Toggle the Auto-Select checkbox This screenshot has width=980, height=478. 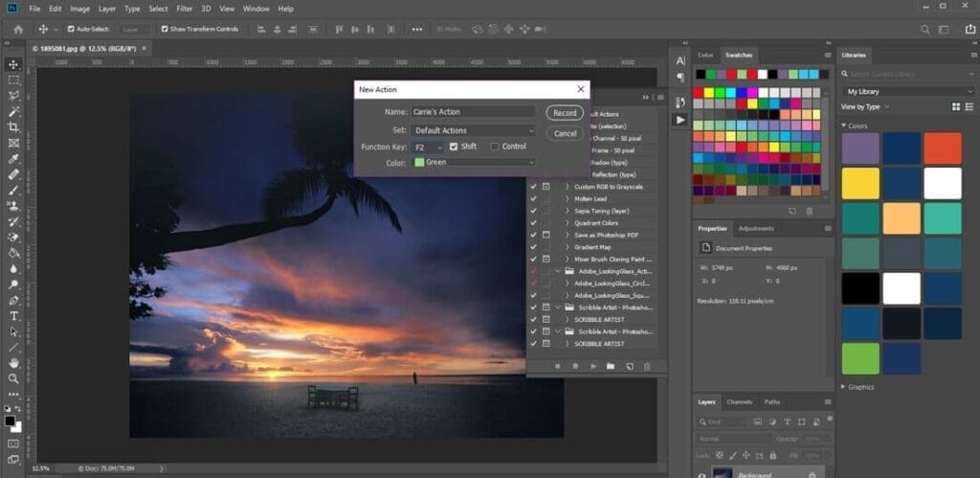[x=71, y=29]
